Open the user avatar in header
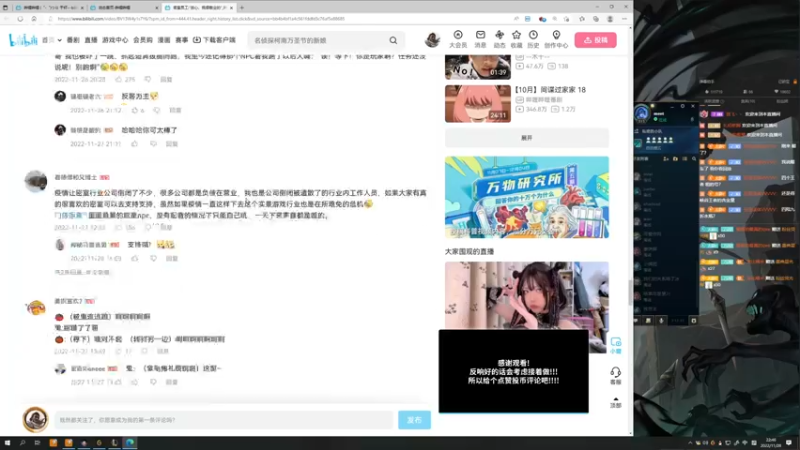Screen dimensions: 800x450 pos(432,40)
